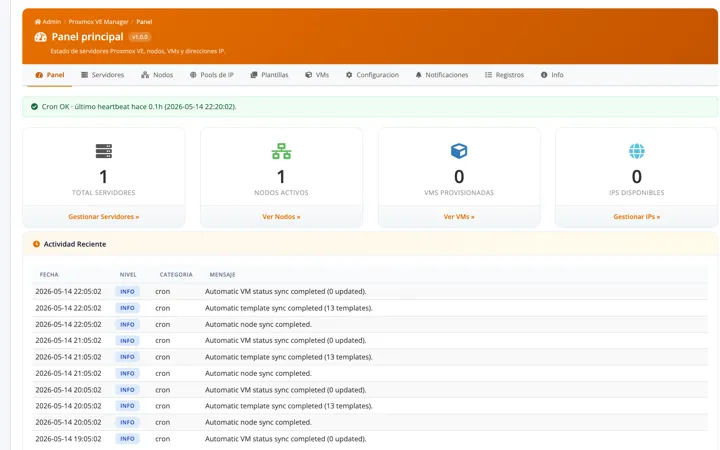The height and width of the screenshot is (450, 720).
Task: Click the Actividad Reciente heading
Action: pos(75,244)
